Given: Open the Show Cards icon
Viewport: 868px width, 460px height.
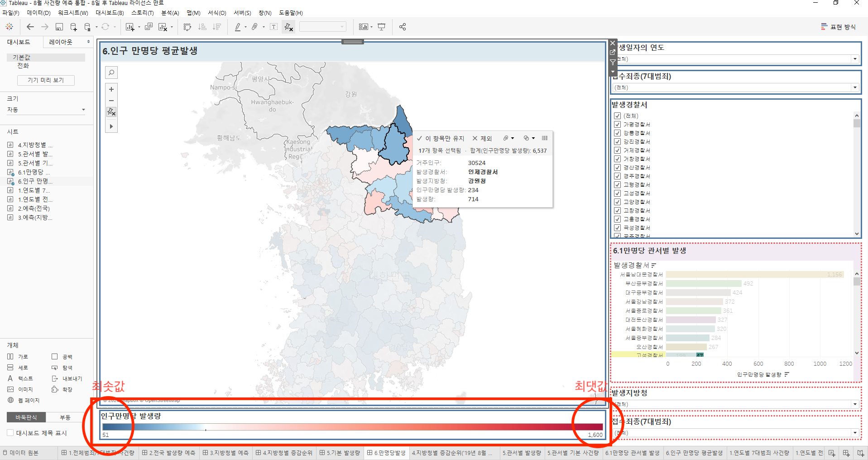Looking at the screenshot, I should (364, 27).
